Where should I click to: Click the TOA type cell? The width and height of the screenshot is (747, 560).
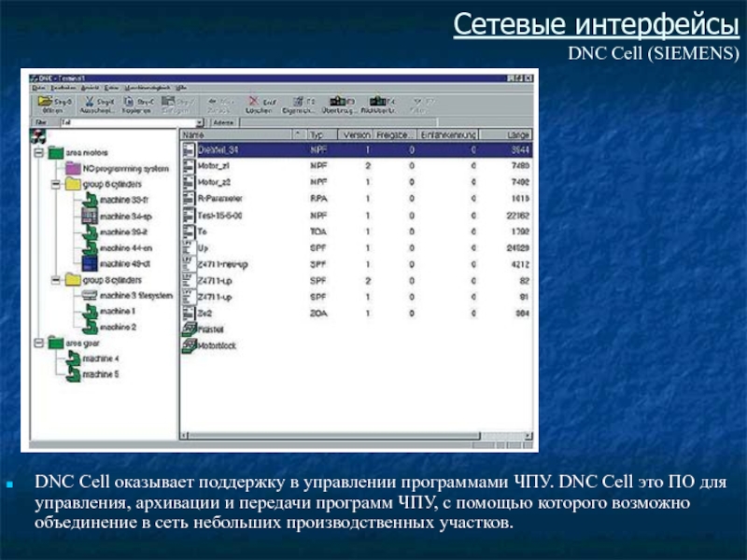coord(318,231)
